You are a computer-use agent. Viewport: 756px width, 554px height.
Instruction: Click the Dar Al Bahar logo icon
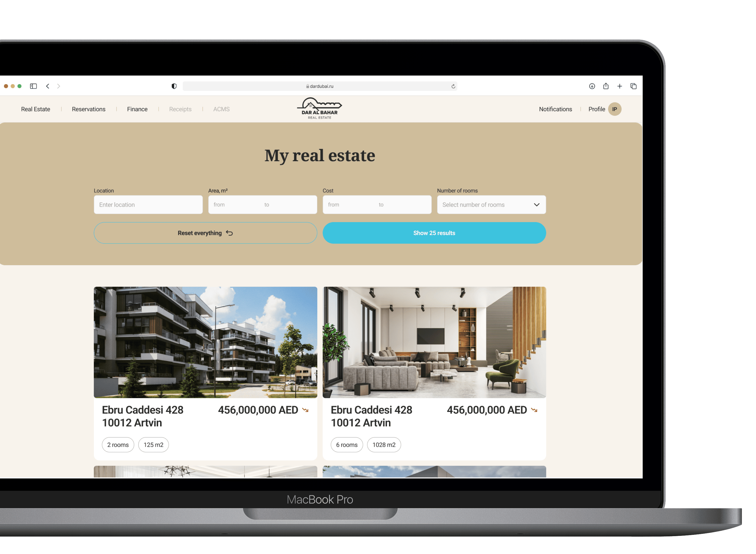(320, 109)
